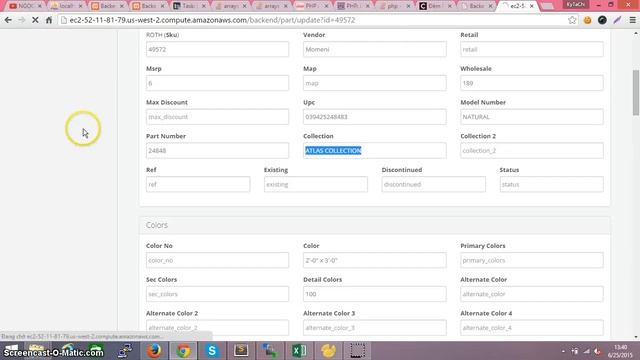Show hidden system tray icons
This screenshot has height=360, width=640.
pos(563,351)
